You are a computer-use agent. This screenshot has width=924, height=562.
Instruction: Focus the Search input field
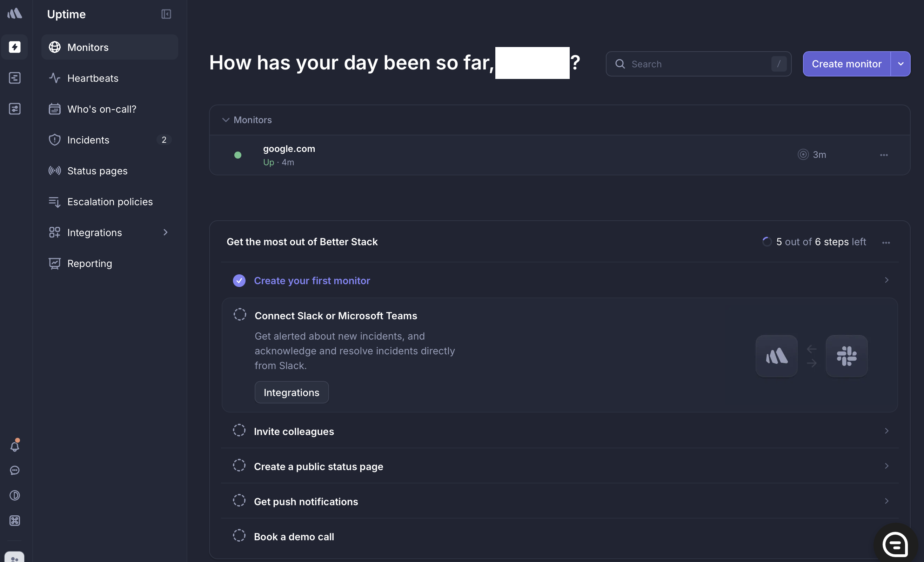coord(697,64)
